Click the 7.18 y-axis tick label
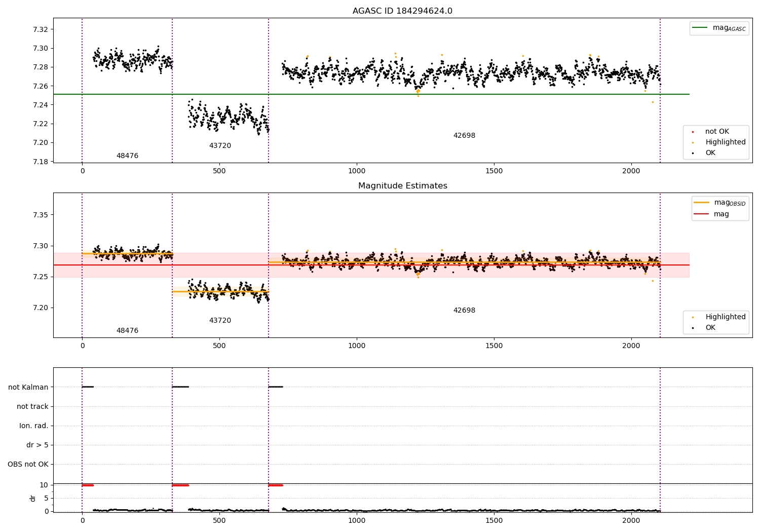This screenshot has width=760, height=532. pyautogui.click(x=40, y=162)
